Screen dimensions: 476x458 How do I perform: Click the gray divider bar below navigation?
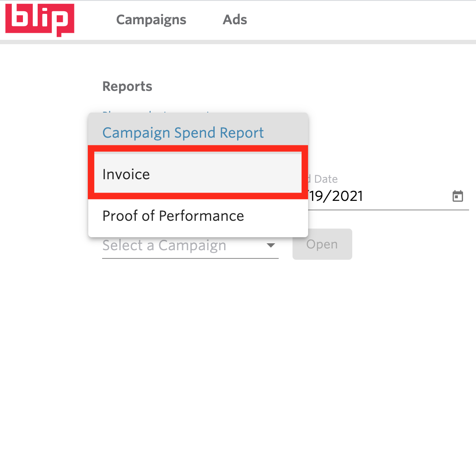[x=238, y=42]
